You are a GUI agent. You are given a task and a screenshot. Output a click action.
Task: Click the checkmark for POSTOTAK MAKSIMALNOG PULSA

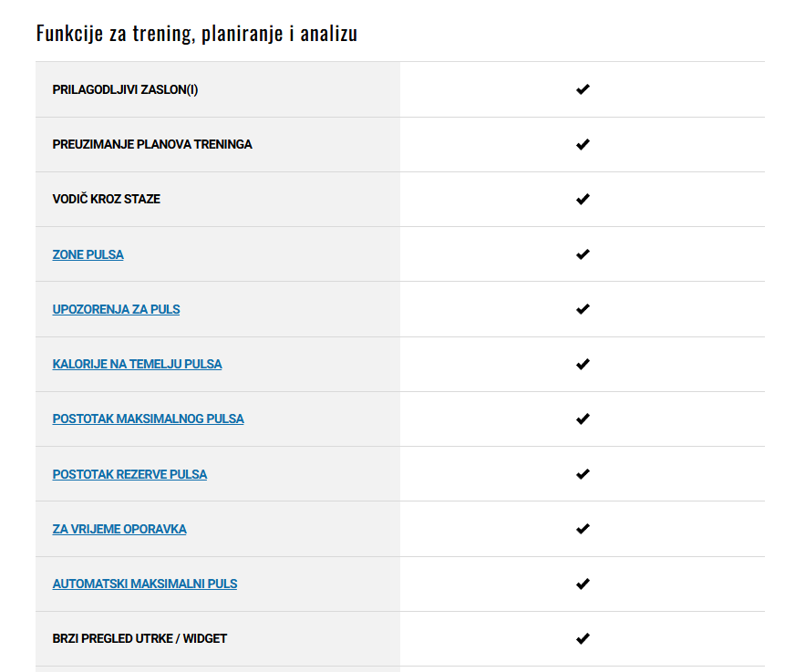tap(583, 419)
